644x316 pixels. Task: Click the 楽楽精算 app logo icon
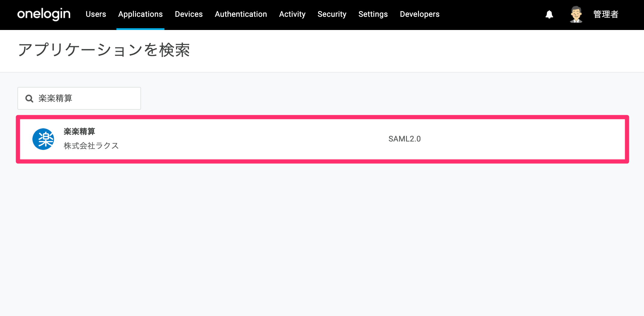tap(43, 139)
